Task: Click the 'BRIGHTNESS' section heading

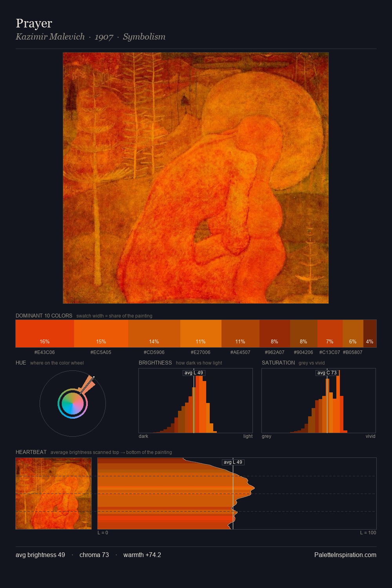Action: (x=155, y=363)
